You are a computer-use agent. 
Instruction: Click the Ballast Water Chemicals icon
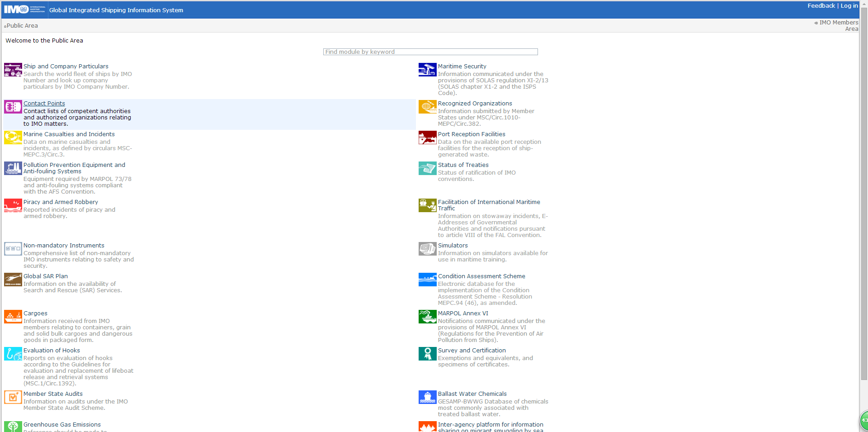click(428, 397)
